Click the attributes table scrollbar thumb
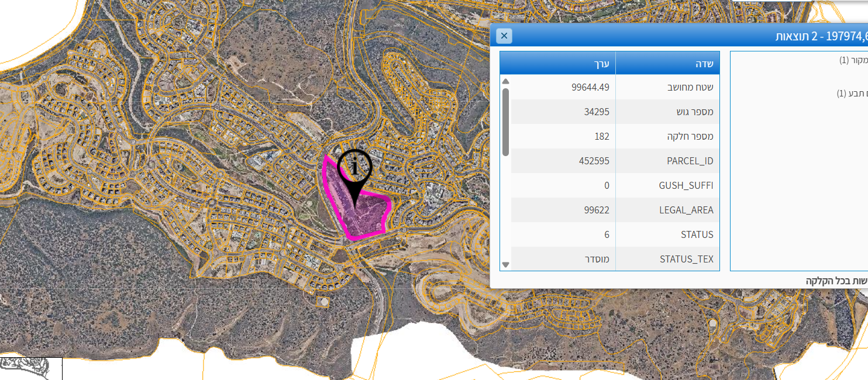 pos(506,122)
